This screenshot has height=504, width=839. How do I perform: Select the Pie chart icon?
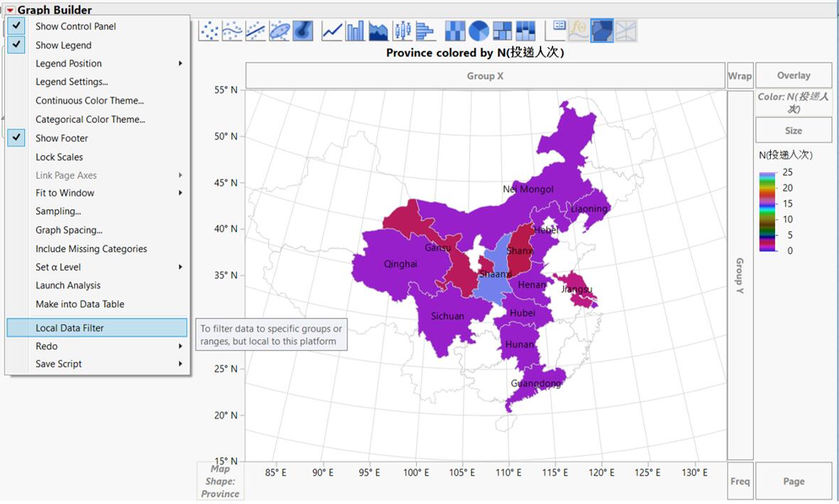pyautogui.click(x=479, y=30)
